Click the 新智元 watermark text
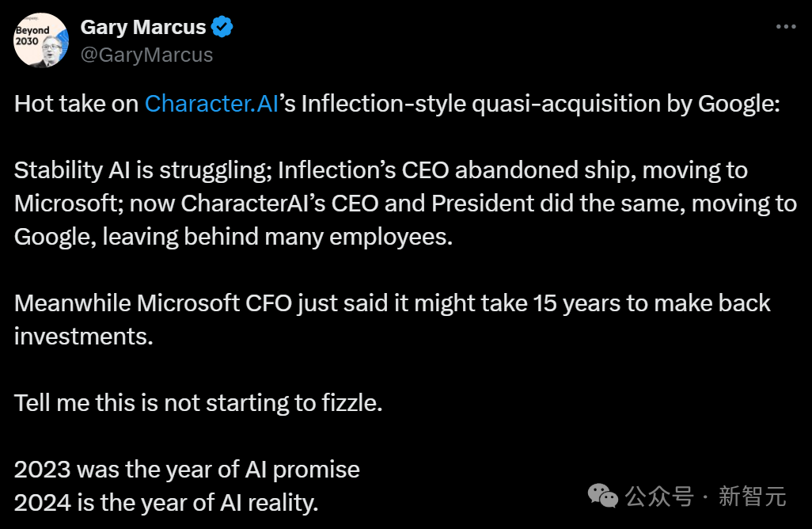 point(752,497)
